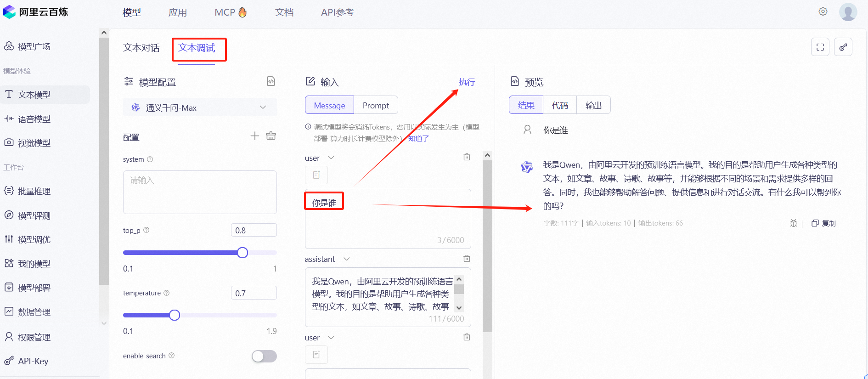Screen dimensions: 868x379
Task: Delete the second user message with trash icon
Action: point(467,337)
